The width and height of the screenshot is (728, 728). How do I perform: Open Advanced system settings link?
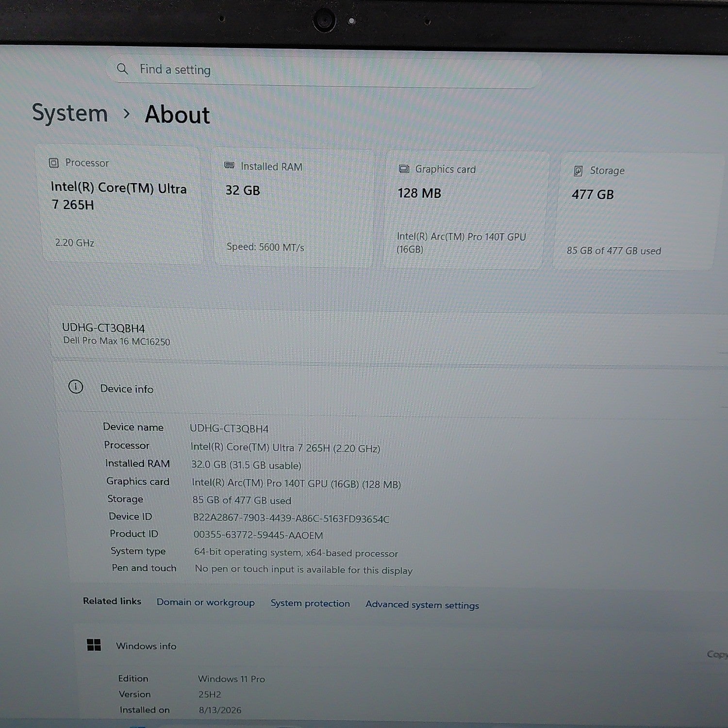point(422,605)
